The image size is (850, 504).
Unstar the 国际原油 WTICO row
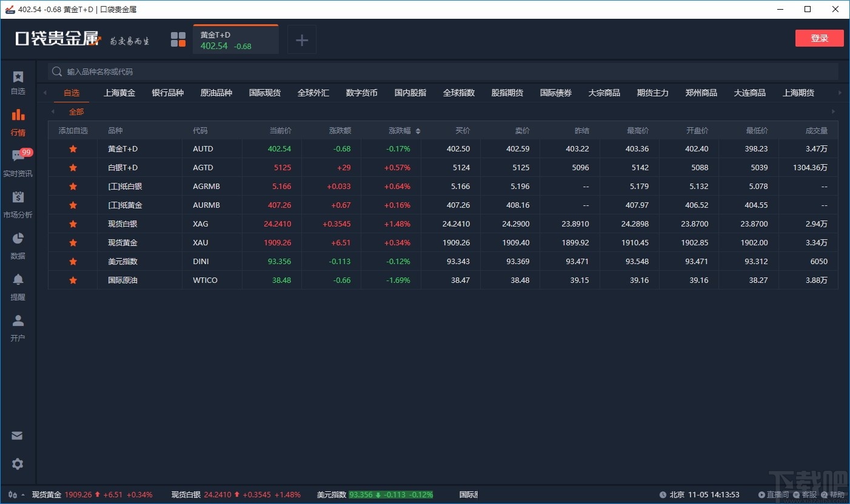pos(73,280)
